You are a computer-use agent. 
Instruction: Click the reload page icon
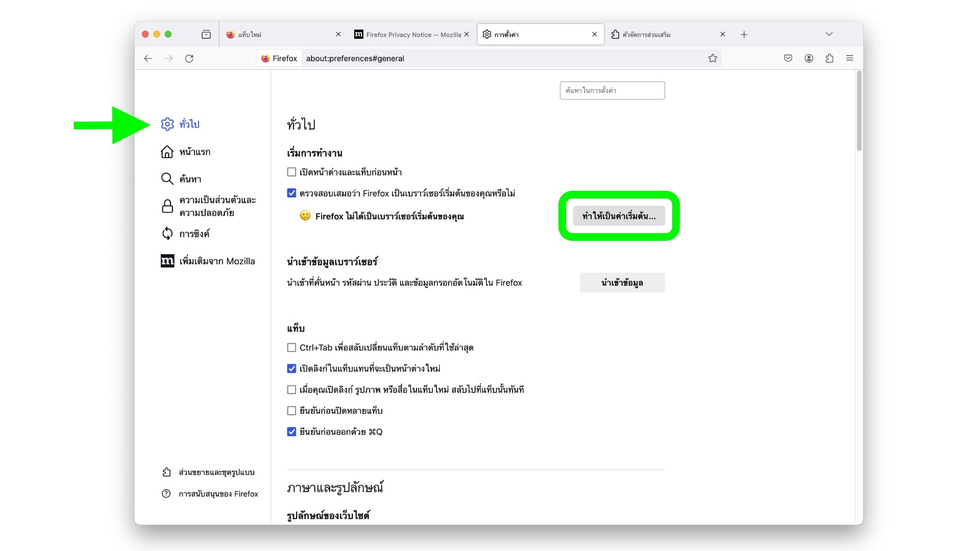pos(189,59)
